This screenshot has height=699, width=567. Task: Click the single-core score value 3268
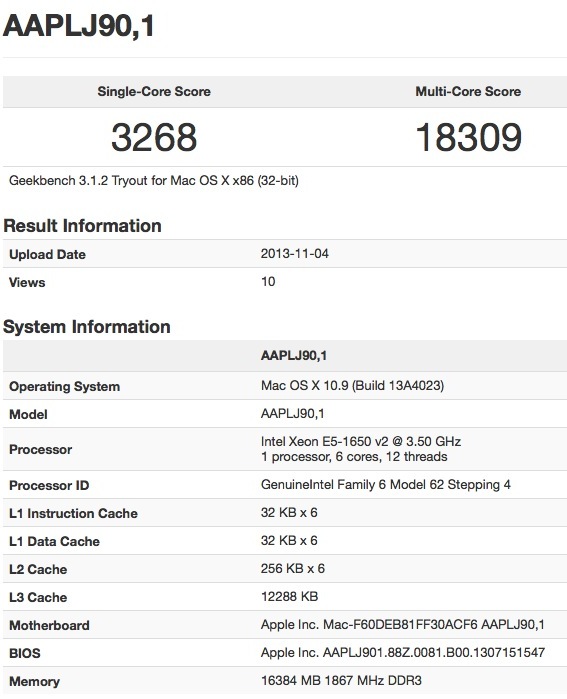154,137
